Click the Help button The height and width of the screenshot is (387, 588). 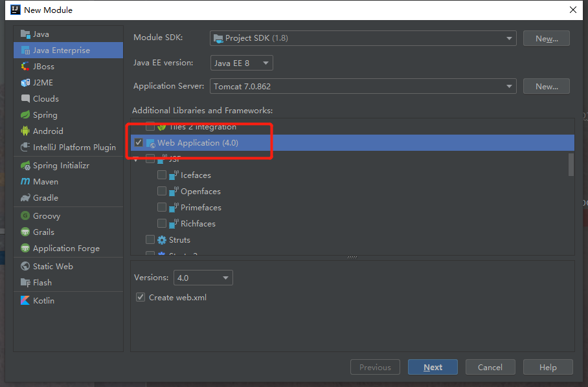548,367
